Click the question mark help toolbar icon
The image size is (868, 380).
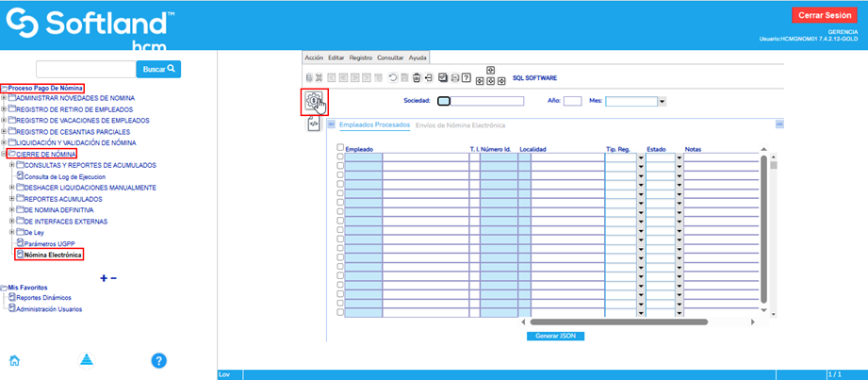click(467, 77)
